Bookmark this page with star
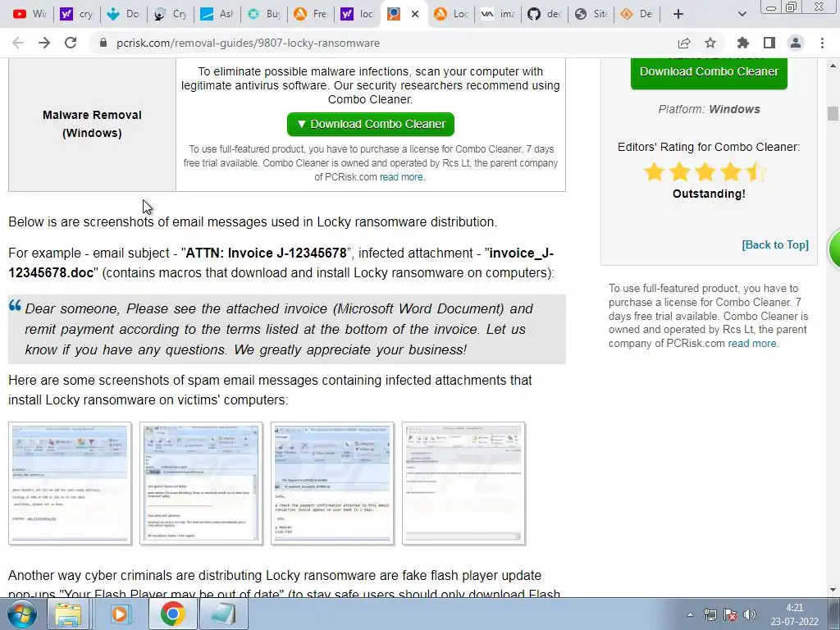The image size is (840, 630). pyautogui.click(x=710, y=43)
